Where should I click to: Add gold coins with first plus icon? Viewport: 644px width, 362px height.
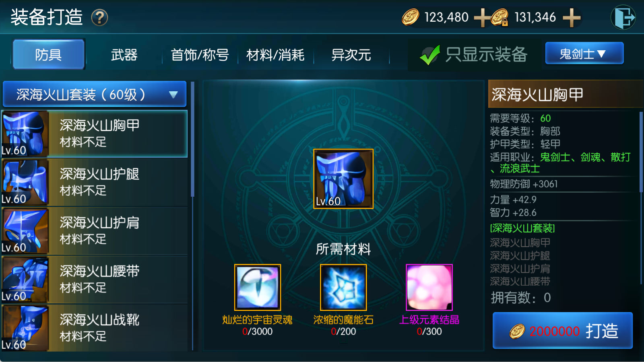(x=481, y=18)
